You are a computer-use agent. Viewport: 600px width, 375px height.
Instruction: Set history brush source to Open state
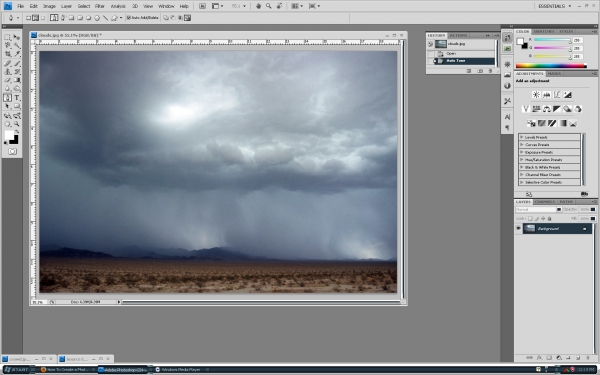tap(430, 54)
